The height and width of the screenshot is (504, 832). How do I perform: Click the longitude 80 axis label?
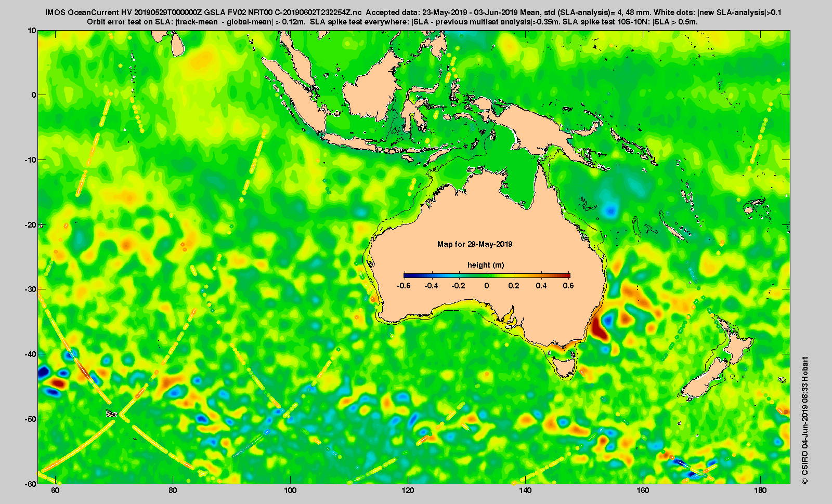tap(173, 490)
